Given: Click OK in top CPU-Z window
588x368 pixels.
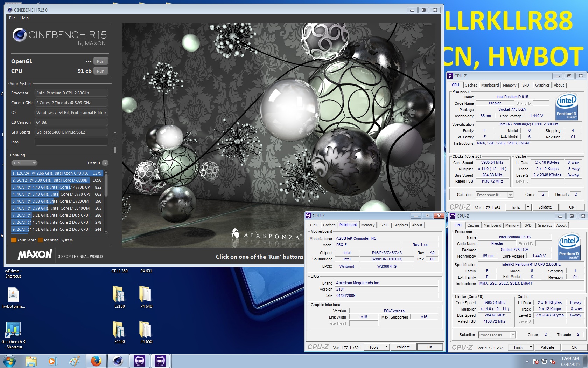Looking at the screenshot, I should [x=572, y=207].
